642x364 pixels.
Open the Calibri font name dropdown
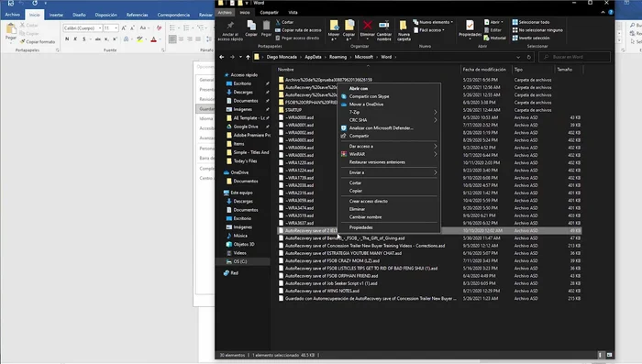[100, 28]
